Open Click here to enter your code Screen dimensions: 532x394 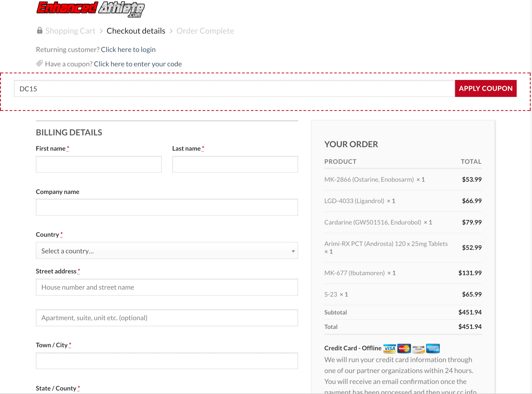coord(138,64)
